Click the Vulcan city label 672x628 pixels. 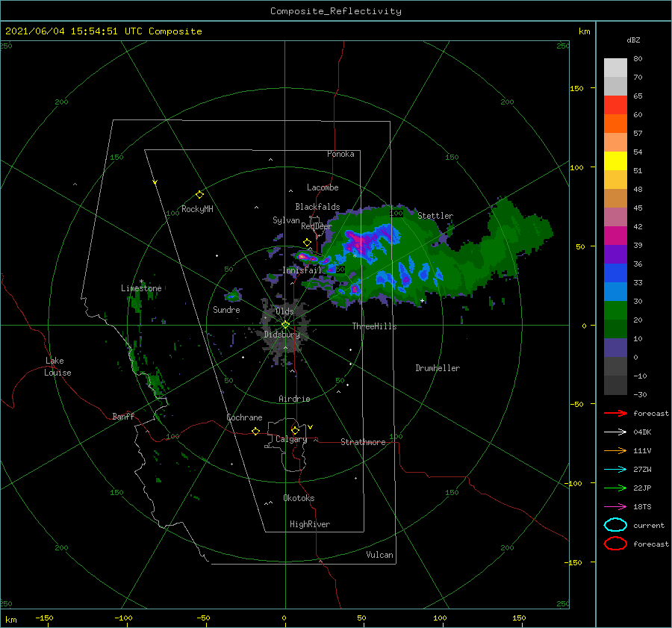380,555
